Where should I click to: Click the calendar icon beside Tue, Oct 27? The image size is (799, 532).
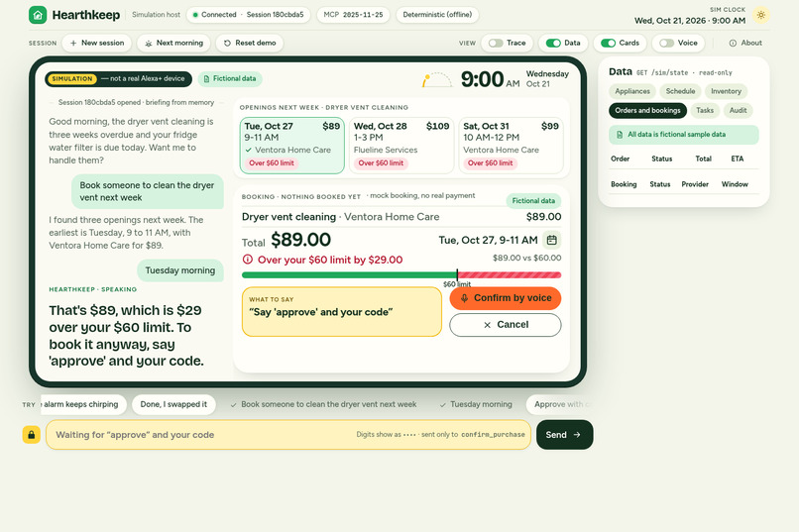point(552,240)
